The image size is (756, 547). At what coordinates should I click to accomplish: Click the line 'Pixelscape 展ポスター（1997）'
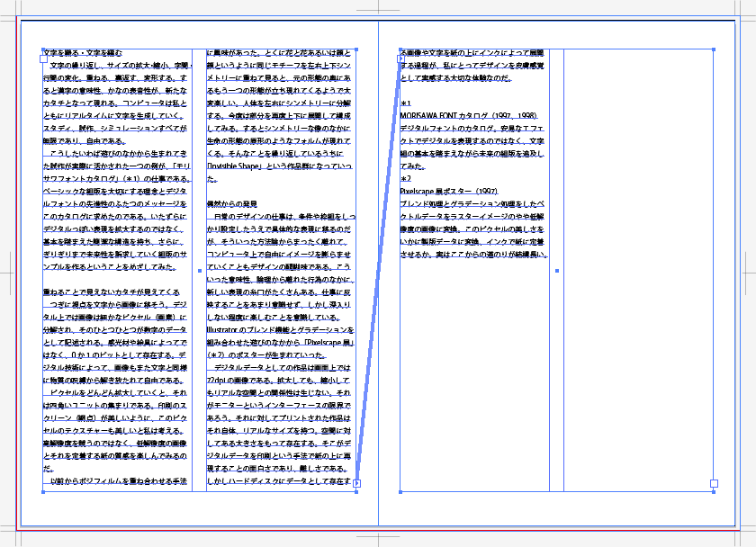(449, 192)
